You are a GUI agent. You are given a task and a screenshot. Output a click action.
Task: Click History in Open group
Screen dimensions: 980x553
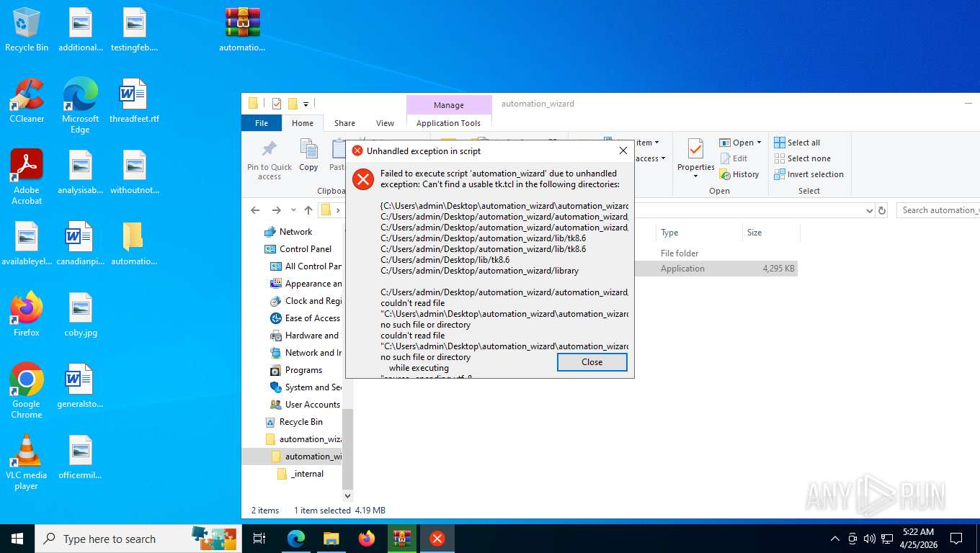point(739,174)
